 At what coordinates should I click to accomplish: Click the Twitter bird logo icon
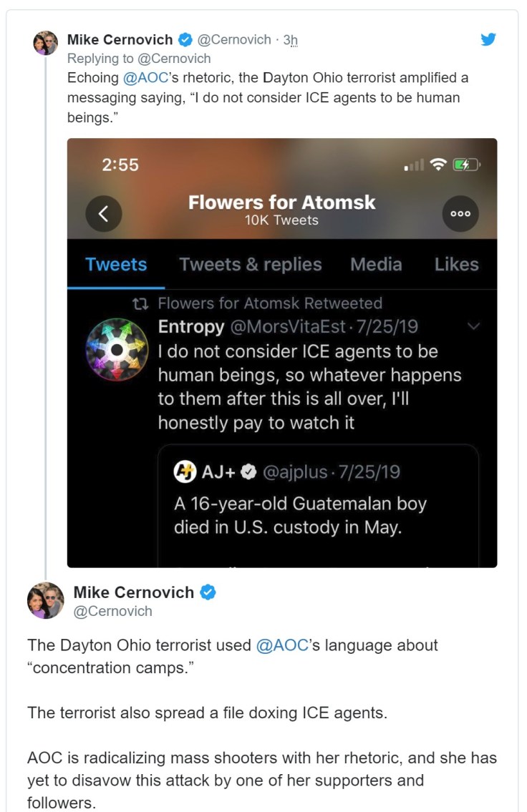(x=488, y=39)
